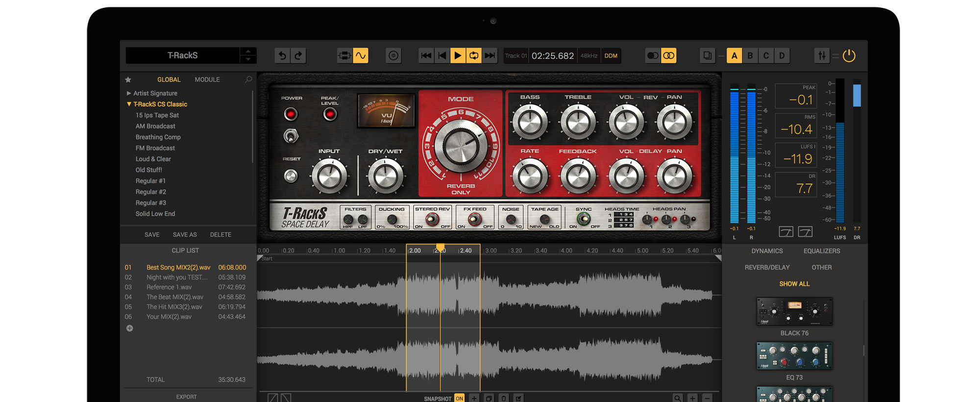Select comparison slot D
The width and height of the screenshot is (980, 402).
click(782, 56)
